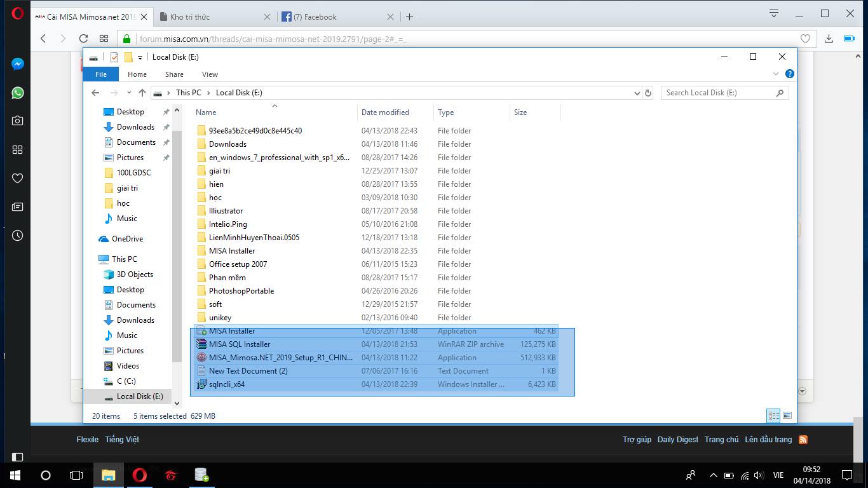Image resolution: width=868 pixels, height=488 pixels.
Task: Switch to Kho tri thức tab
Action: point(216,17)
